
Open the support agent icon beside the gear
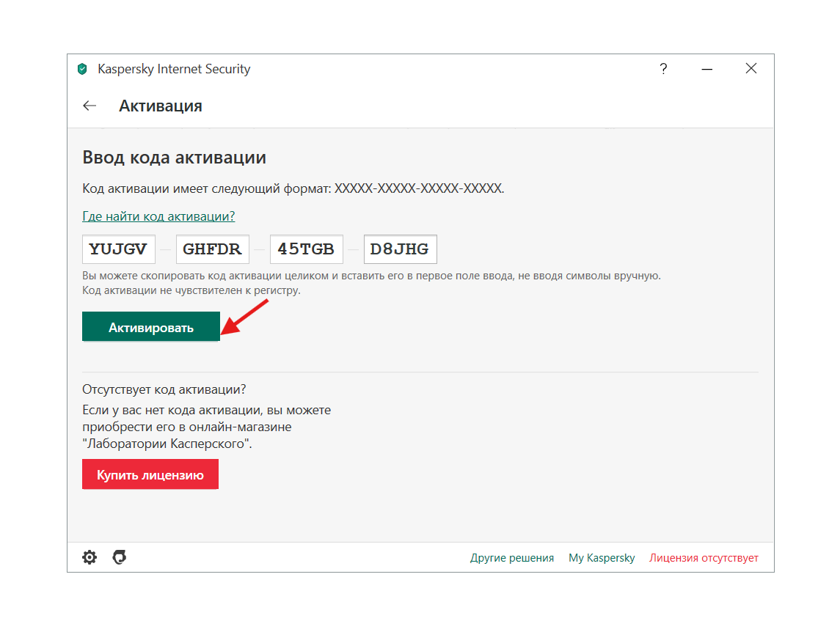pos(120,558)
